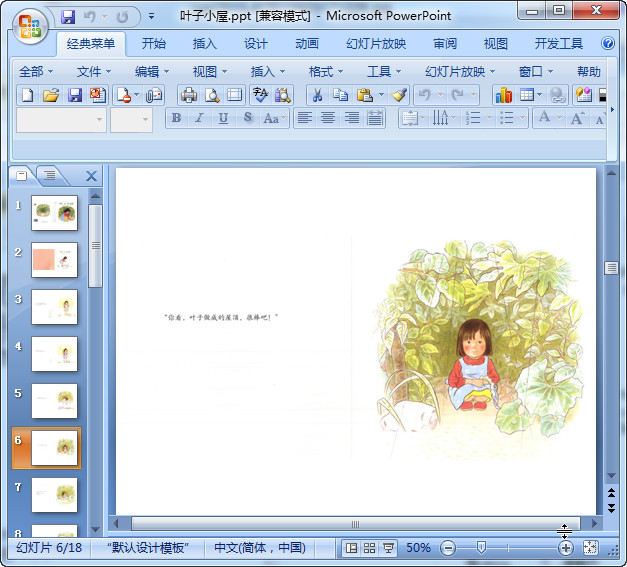Paste from clipboard icon
The image size is (627, 567).
pos(365,95)
